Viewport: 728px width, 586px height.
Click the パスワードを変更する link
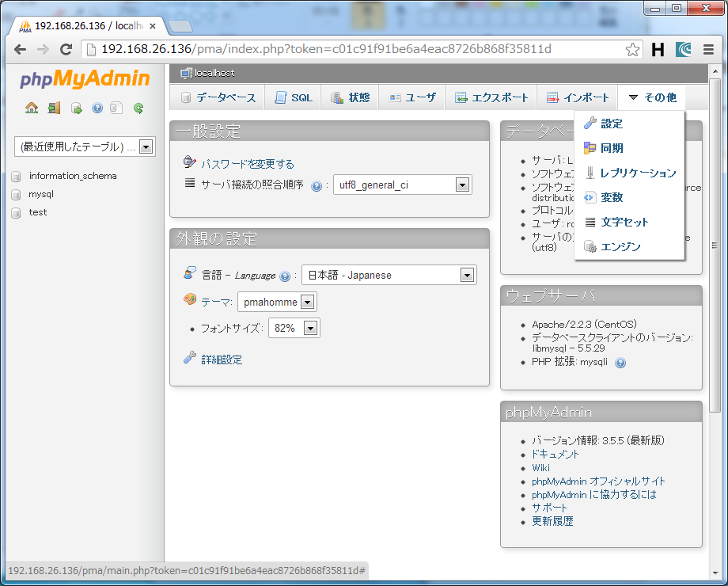(x=247, y=164)
